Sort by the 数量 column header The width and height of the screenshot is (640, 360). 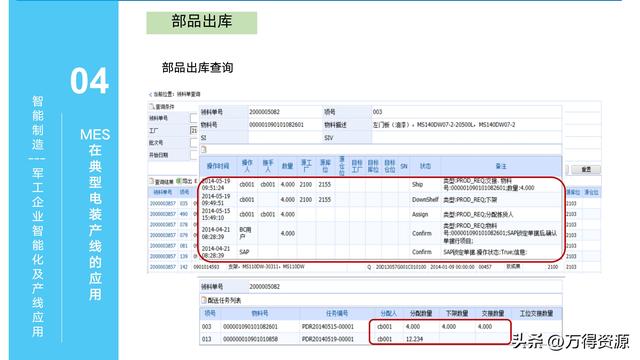287,166
